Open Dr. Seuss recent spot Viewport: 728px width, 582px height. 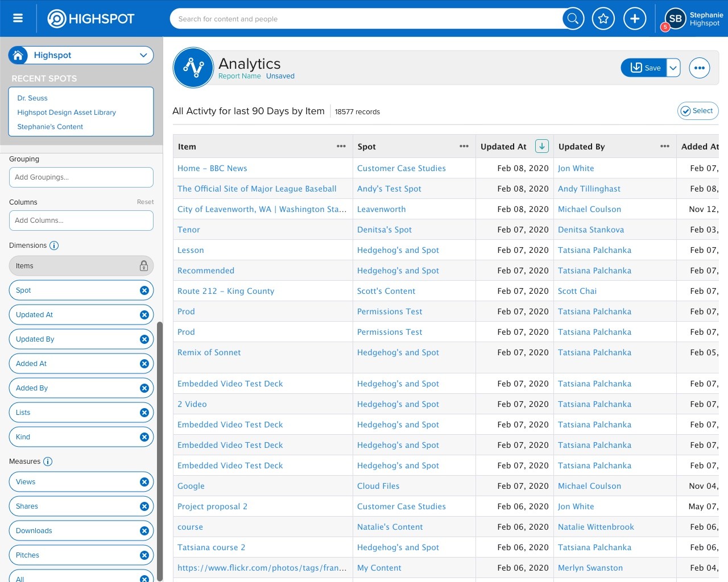32,98
